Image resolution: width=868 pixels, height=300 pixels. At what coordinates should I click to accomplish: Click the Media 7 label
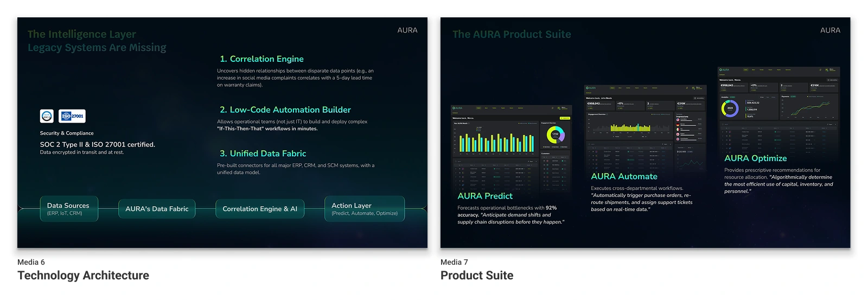(x=454, y=262)
